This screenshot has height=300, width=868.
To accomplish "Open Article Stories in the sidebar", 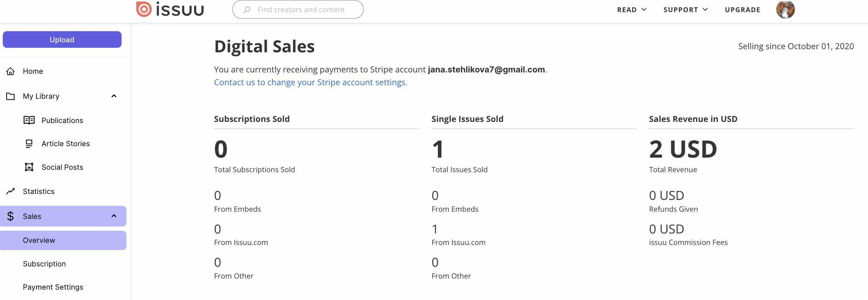I will point(65,144).
